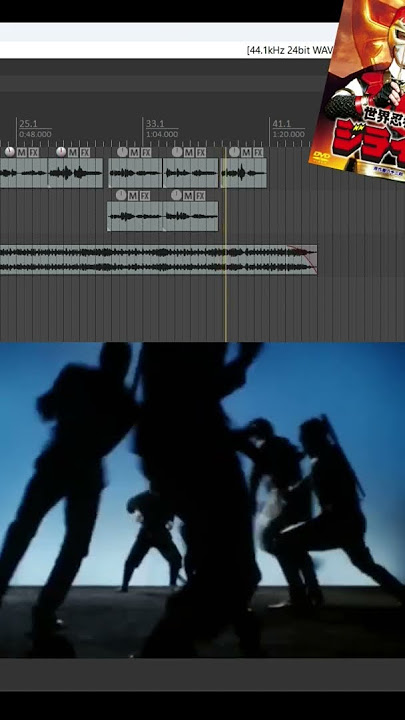The image size is (405, 720).
Task: Select top lane's second audio clip waveform
Action: pyautogui.click(x=75, y=173)
